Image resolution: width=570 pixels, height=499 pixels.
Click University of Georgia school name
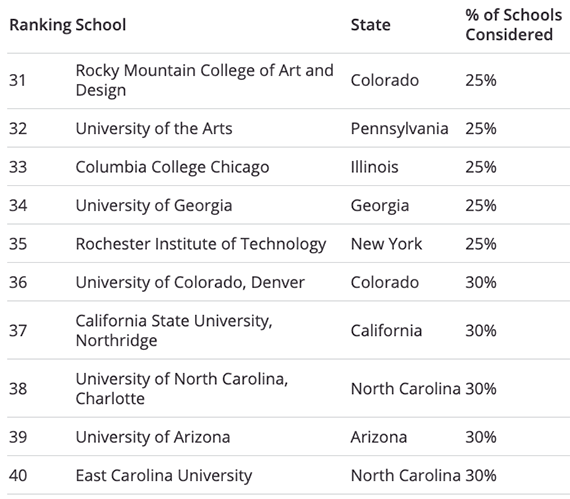point(154,206)
